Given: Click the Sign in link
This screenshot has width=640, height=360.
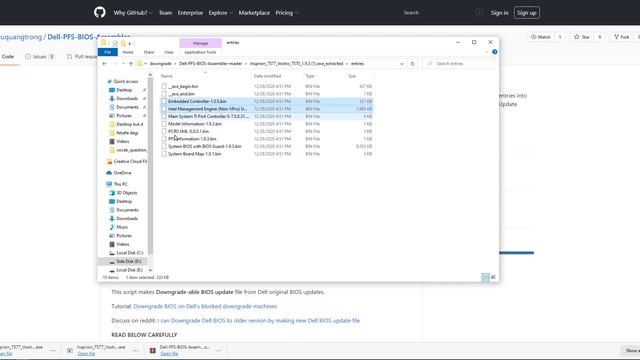Looking at the screenshot, I should coord(499,13).
